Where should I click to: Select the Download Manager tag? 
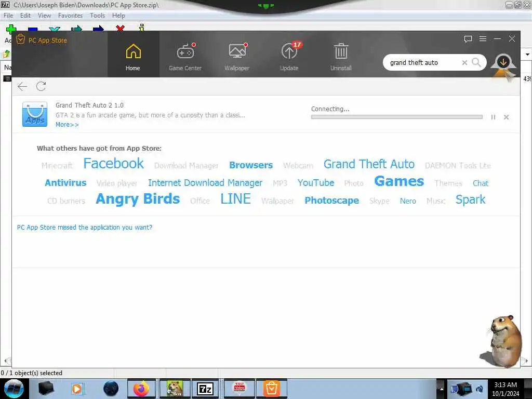pyautogui.click(x=187, y=166)
